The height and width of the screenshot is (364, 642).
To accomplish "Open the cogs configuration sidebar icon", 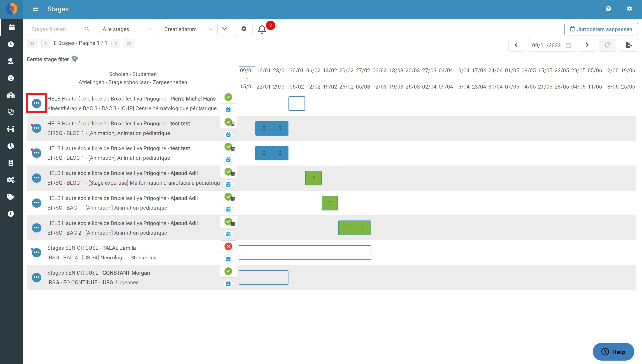I will 11,180.
